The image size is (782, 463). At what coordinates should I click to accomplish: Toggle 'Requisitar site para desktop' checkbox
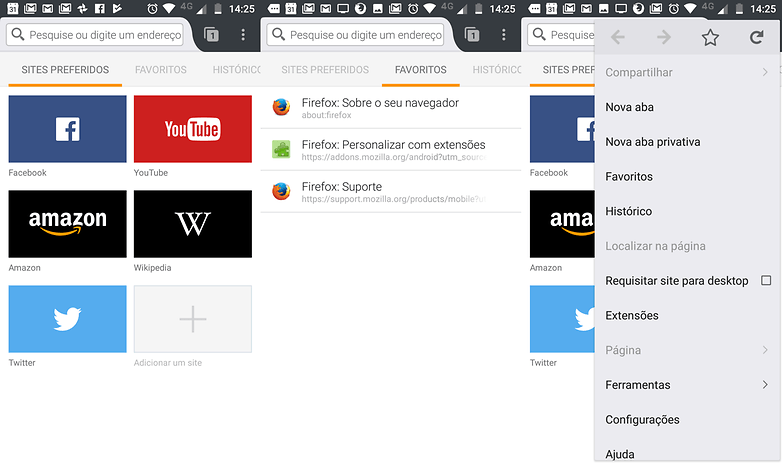[766, 280]
